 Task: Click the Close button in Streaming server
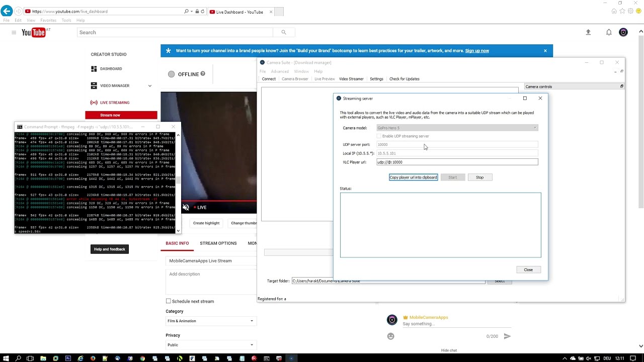(528, 270)
